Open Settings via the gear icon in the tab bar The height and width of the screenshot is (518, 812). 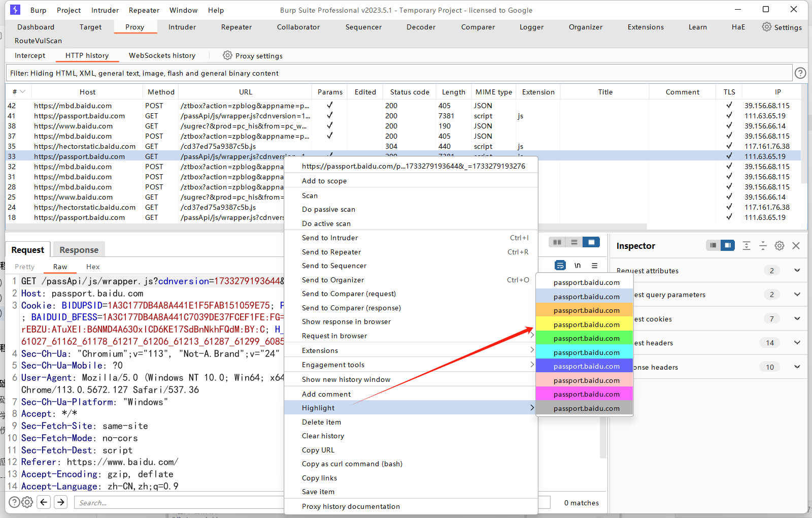pos(766,27)
